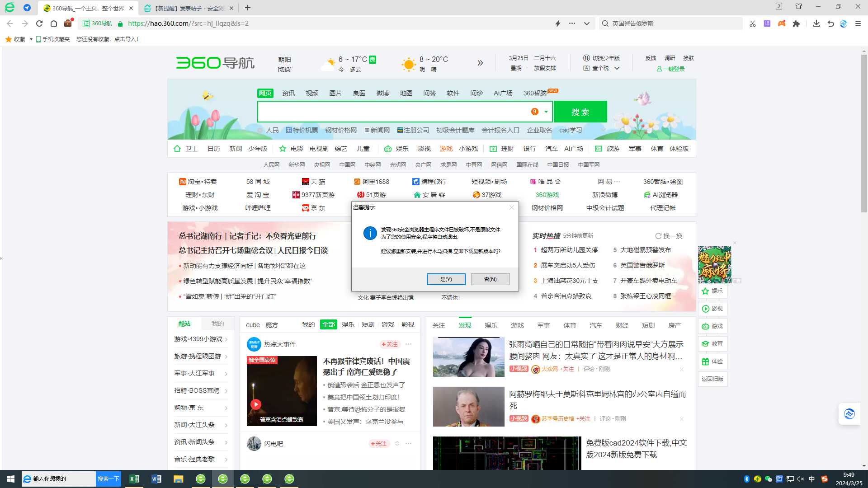Image resolution: width=868 pixels, height=488 pixels.
Task: Open 手机收藏夹 bookmark
Action: (53, 39)
